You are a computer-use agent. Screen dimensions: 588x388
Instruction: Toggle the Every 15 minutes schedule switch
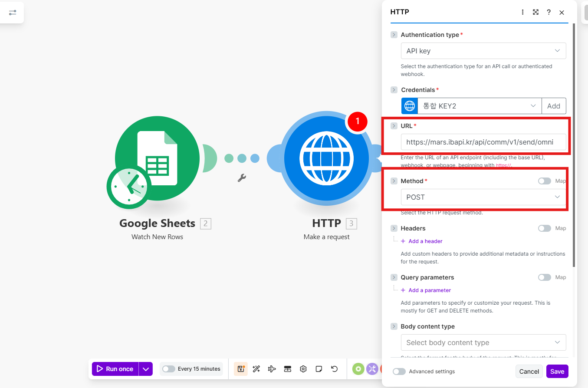[x=169, y=369]
